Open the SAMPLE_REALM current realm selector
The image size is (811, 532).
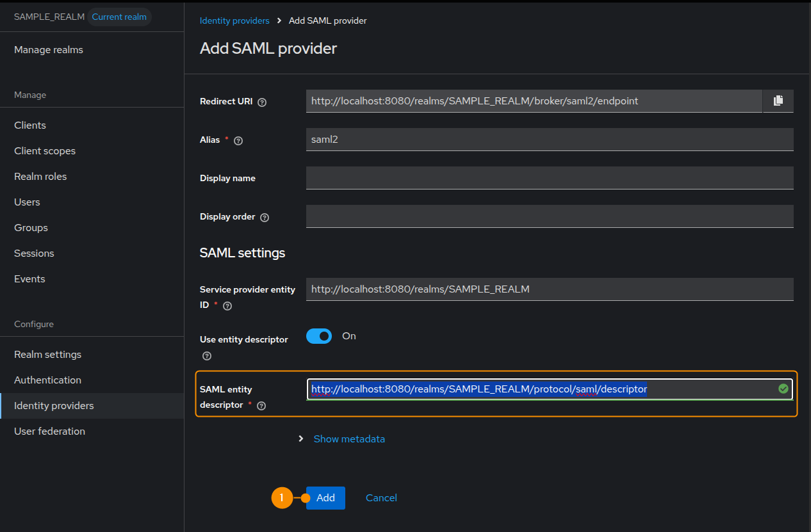(82, 17)
